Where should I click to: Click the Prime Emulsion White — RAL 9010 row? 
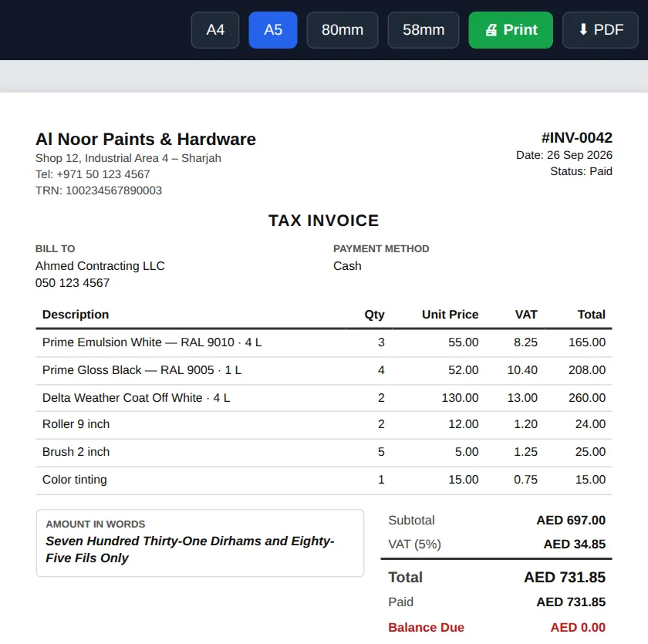tap(323, 342)
